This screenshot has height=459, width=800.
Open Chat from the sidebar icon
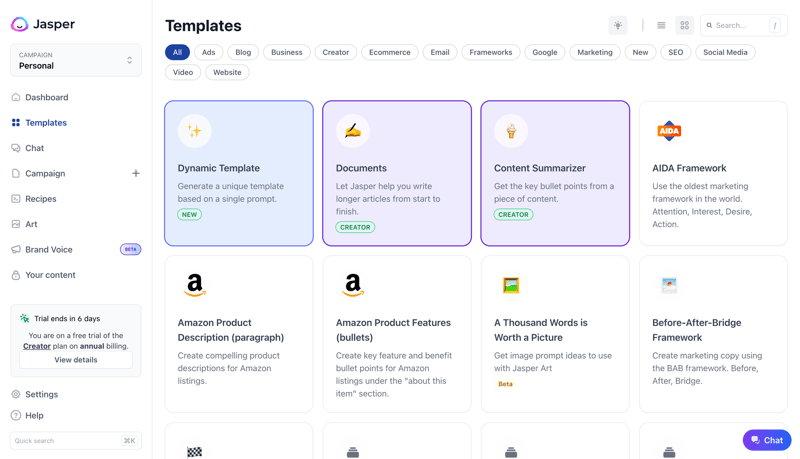(16, 148)
